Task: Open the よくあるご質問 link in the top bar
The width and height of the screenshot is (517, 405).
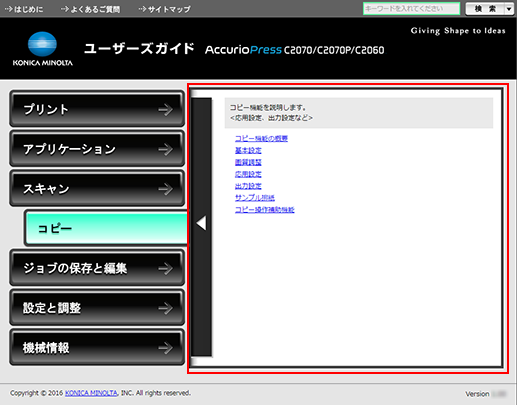Action: (x=90, y=9)
